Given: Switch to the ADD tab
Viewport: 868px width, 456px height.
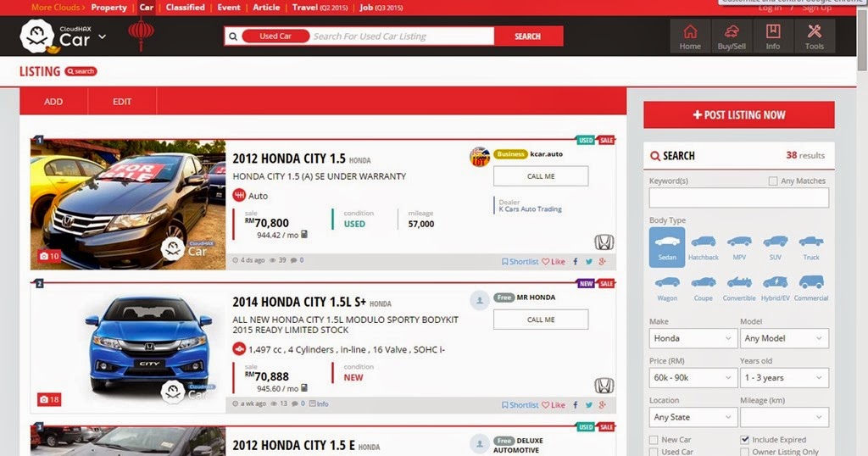Looking at the screenshot, I should coord(53,101).
